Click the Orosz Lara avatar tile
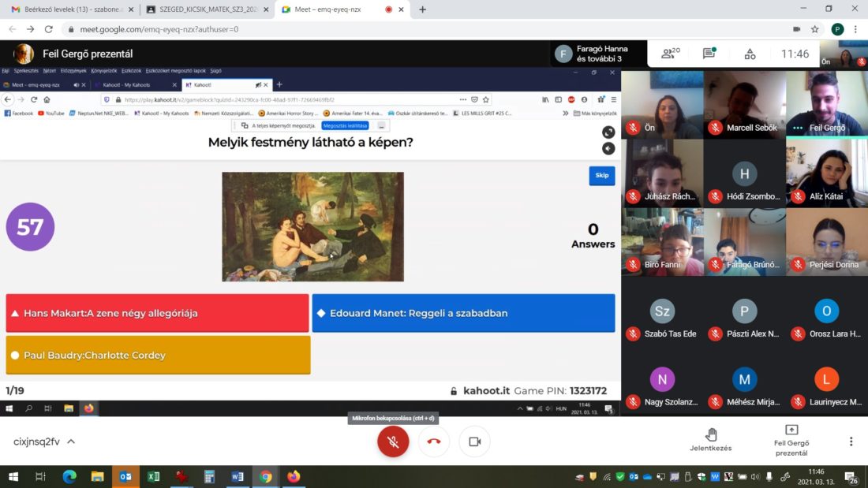 826,311
